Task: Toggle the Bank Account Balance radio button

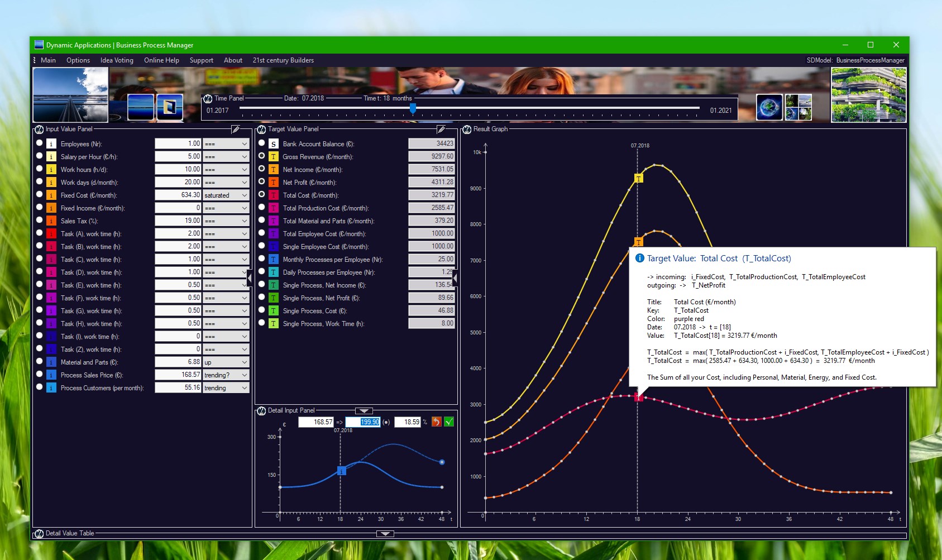Action: pyautogui.click(x=261, y=143)
